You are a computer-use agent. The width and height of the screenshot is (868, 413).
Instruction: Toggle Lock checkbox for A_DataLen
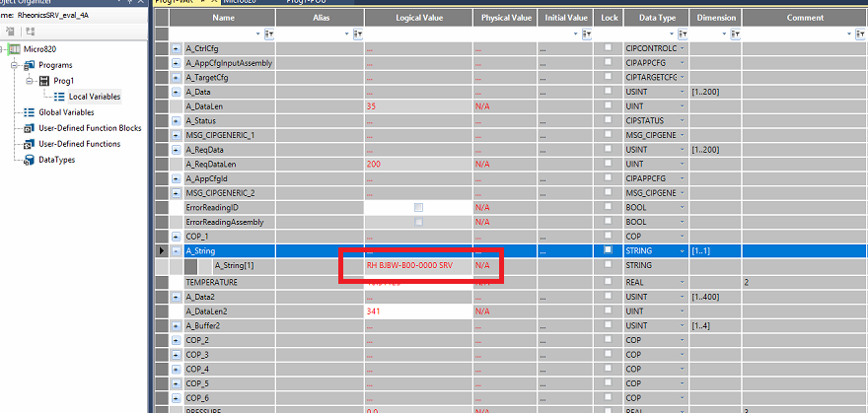tap(608, 105)
